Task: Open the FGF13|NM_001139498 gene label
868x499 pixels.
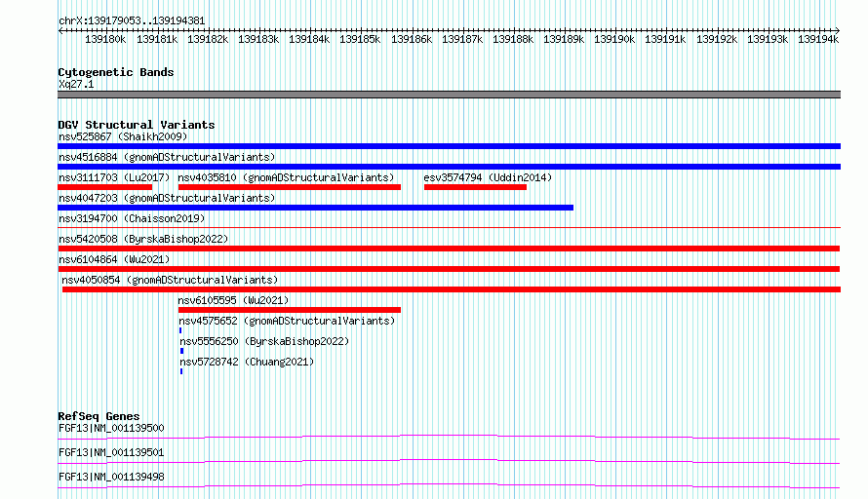Action: click(111, 477)
